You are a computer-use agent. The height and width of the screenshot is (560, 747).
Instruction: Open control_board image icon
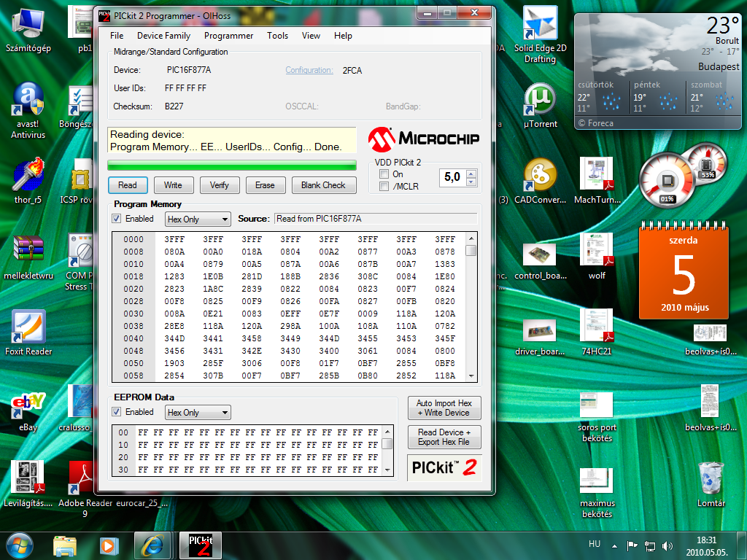[541, 261]
